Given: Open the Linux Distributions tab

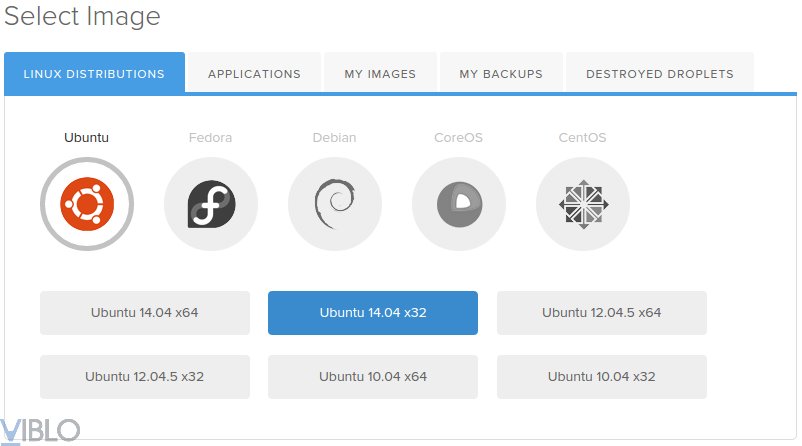Looking at the screenshot, I should 94,74.
